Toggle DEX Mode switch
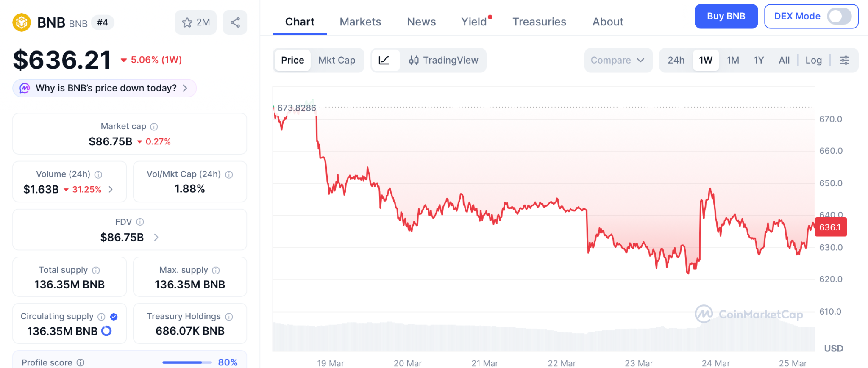Image resolution: width=868 pixels, height=368 pixels. pyautogui.click(x=839, y=17)
